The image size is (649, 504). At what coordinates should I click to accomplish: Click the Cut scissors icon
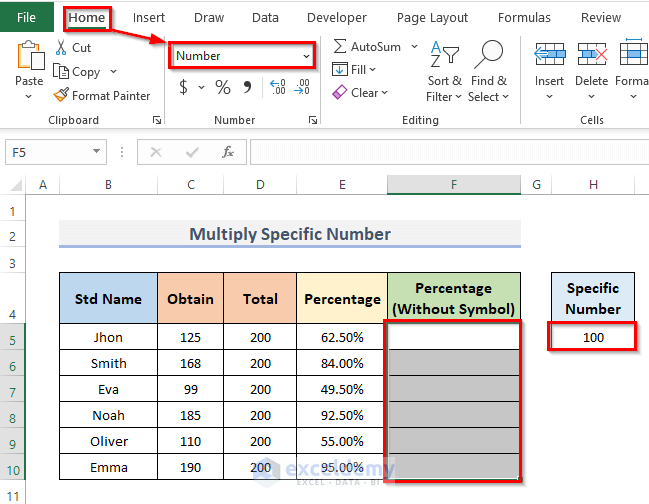(61, 47)
